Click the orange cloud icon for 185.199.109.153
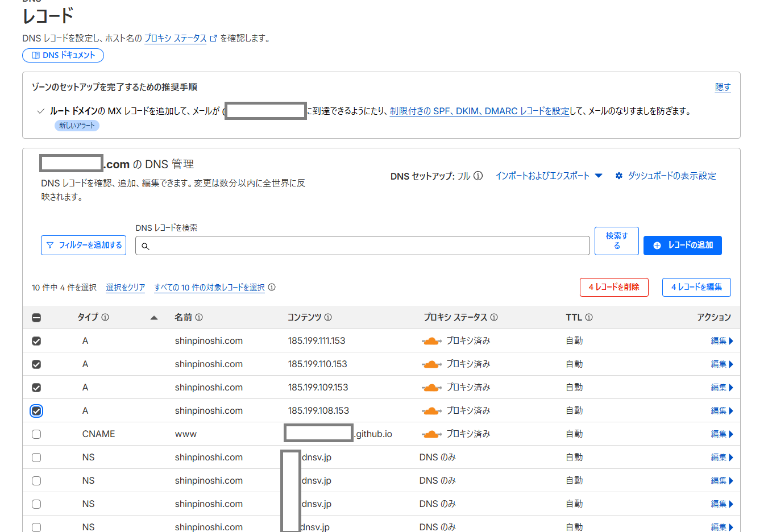The image size is (768, 532). [431, 388]
